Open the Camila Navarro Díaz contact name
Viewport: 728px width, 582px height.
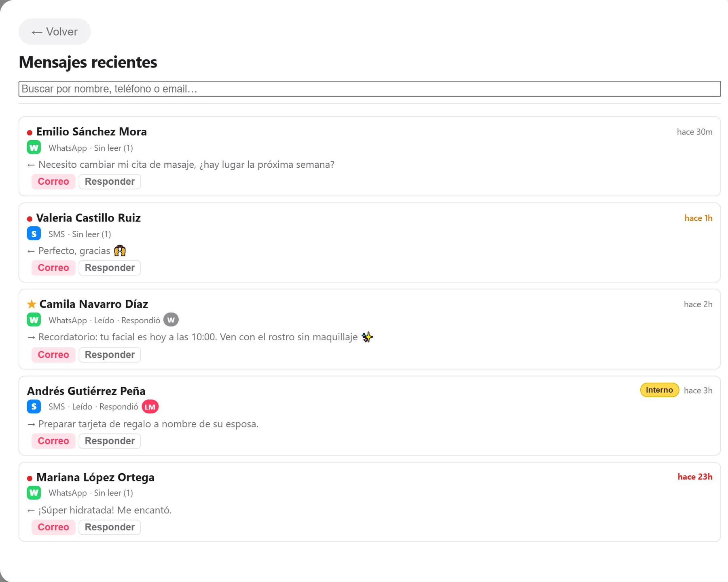pyautogui.click(x=94, y=304)
